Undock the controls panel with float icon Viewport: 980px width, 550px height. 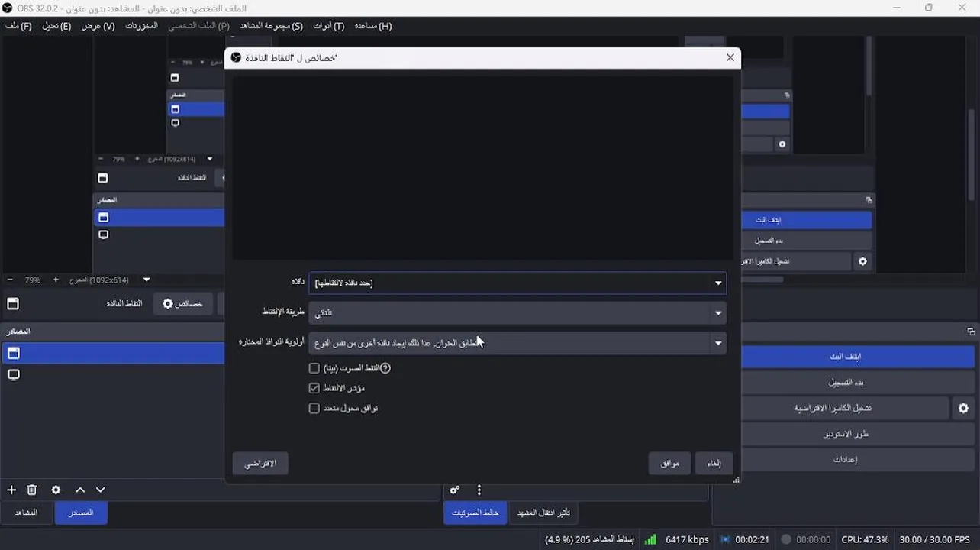point(971,332)
